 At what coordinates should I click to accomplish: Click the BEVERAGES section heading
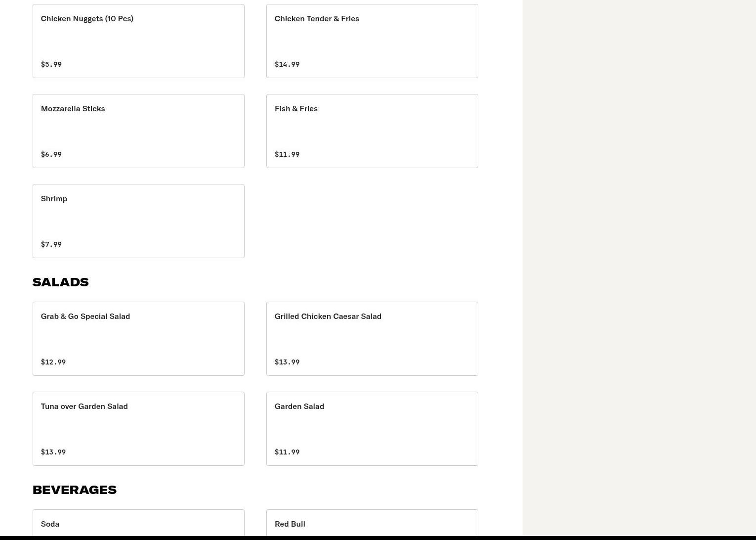[x=75, y=490]
